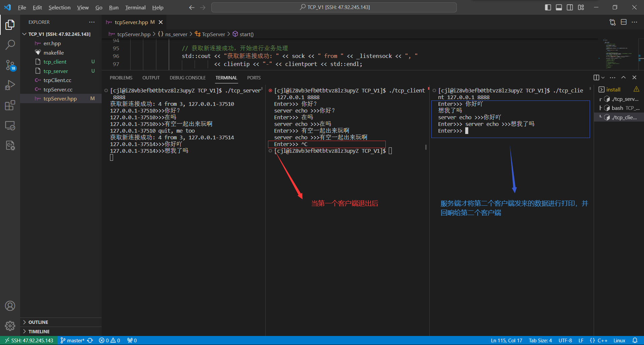Open the Selection menu
Screen dimensions: 644x345
click(x=59, y=7)
